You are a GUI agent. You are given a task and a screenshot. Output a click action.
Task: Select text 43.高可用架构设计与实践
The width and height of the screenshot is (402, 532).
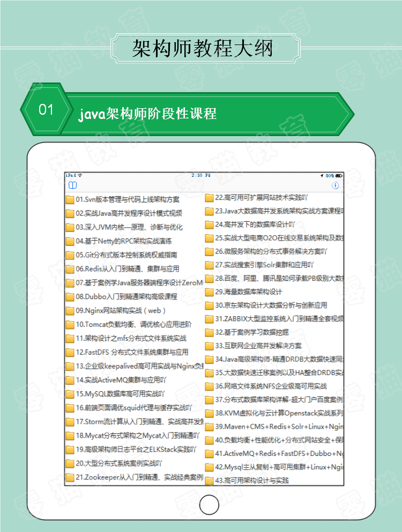(252, 481)
